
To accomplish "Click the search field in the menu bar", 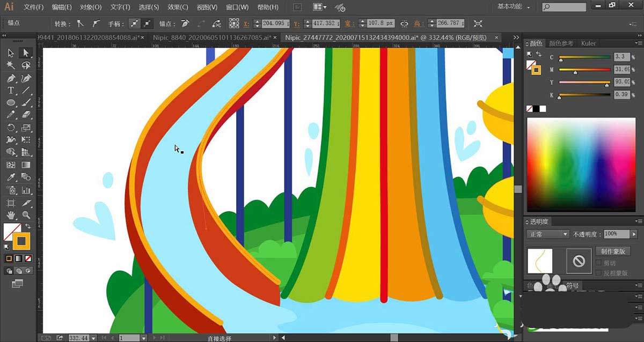I will [563, 7].
